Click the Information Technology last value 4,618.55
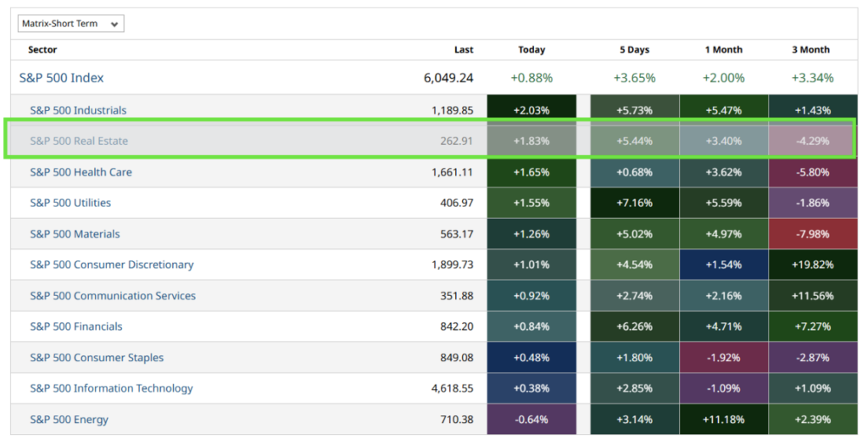Viewport: 868px width, 446px height. point(453,388)
